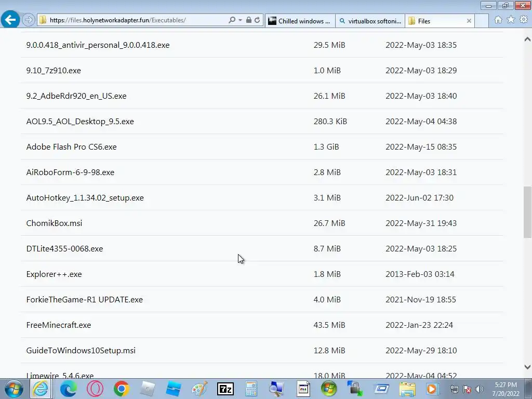532x399 pixels.
Task: Open 7-Zip from the taskbar
Action: coord(225,389)
